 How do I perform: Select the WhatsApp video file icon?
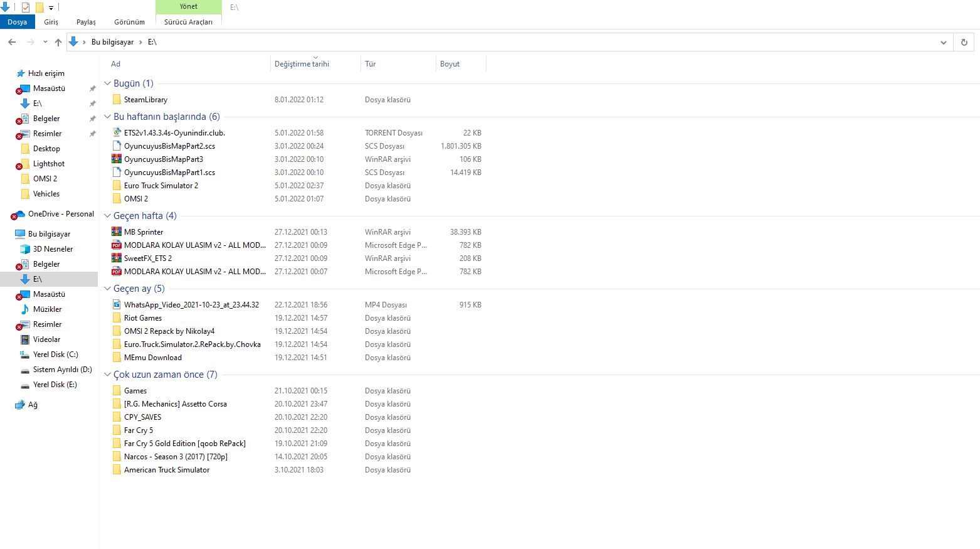[x=117, y=305]
